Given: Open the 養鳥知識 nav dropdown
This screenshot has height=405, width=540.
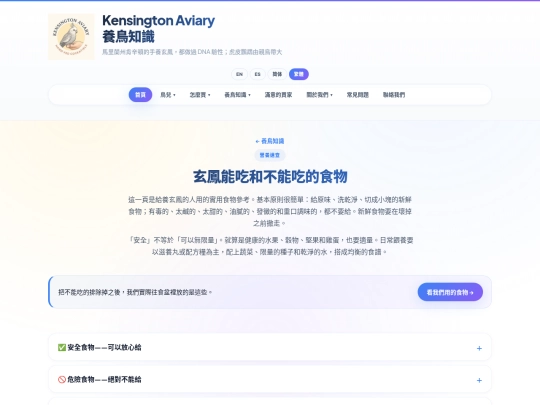Looking at the screenshot, I should tap(237, 95).
